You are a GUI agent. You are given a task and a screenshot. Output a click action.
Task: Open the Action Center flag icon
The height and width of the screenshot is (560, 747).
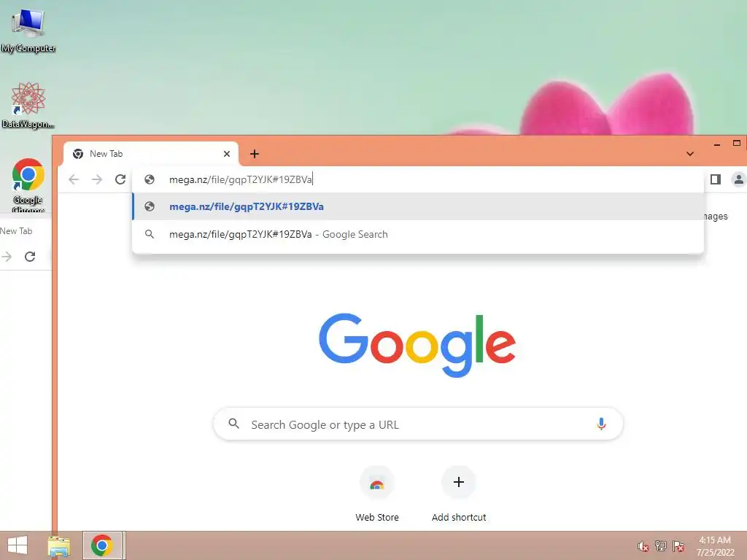678,546
